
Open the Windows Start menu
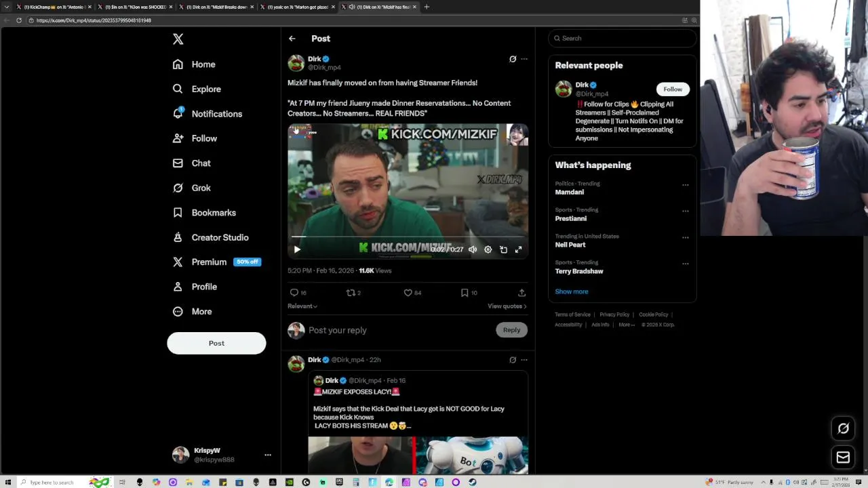[x=7, y=483]
